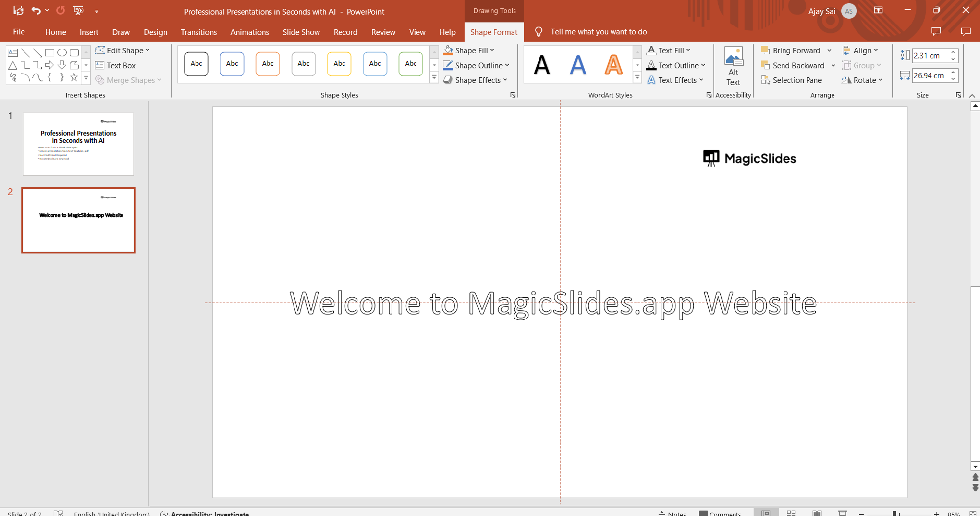This screenshot has width=980, height=516.
Task: Open the Design tab
Action: click(155, 32)
